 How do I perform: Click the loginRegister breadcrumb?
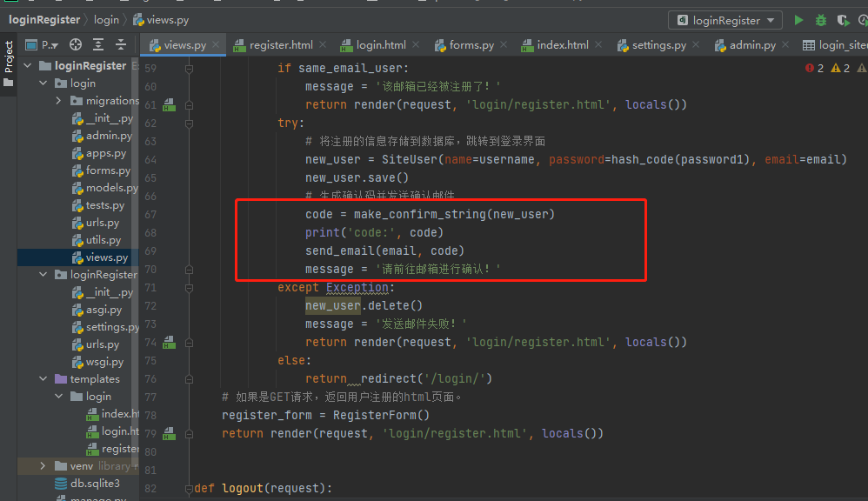click(44, 20)
